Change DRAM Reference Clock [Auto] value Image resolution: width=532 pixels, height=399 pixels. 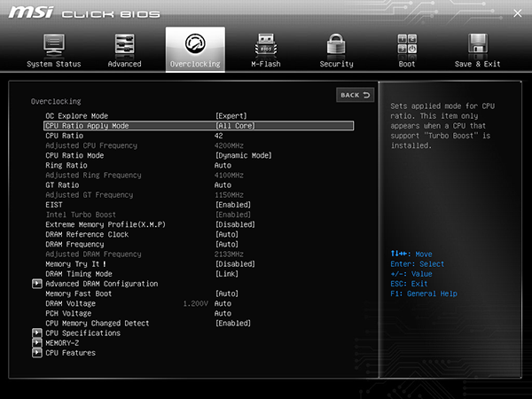tap(227, 234)
